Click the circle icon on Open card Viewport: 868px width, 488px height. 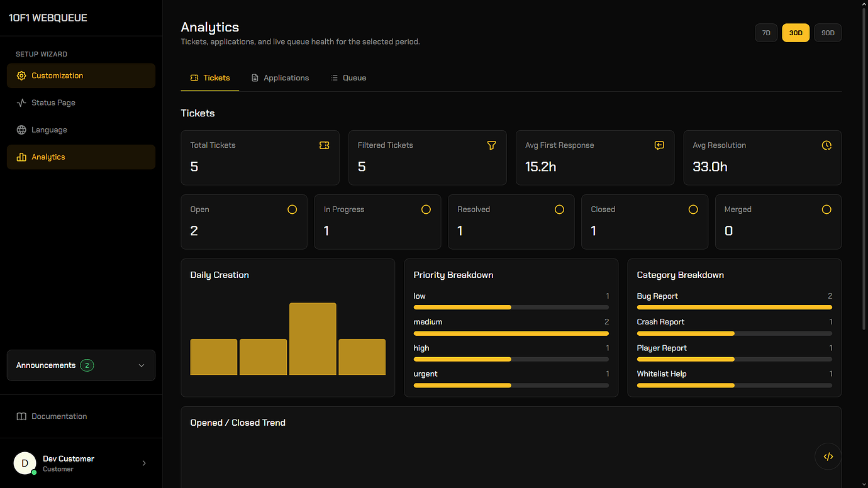pos(292,209)
